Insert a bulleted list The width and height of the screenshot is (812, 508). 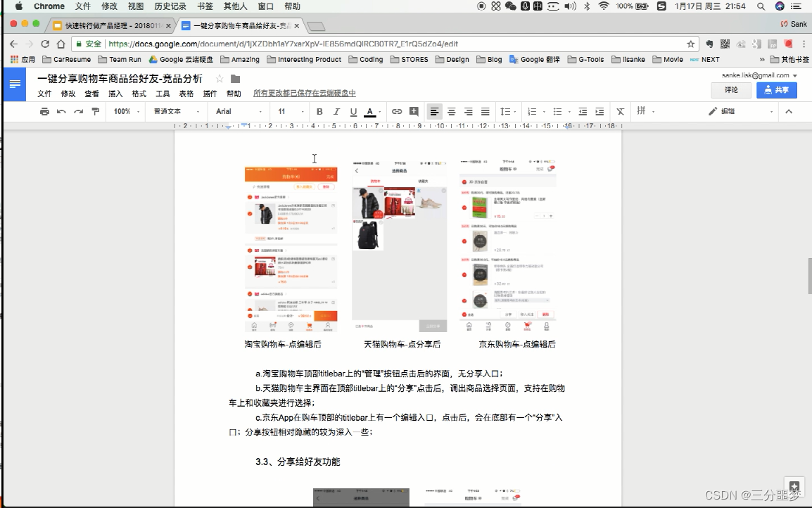pos(557,111)
